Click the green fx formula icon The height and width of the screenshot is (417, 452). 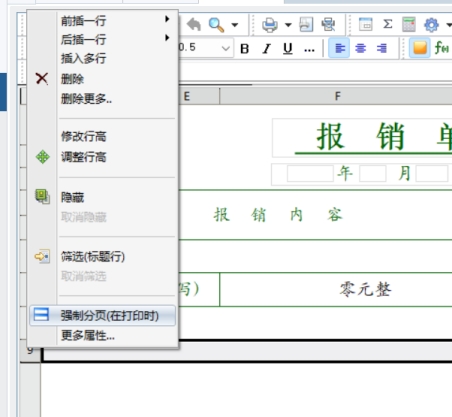click(x=442, y=48)
